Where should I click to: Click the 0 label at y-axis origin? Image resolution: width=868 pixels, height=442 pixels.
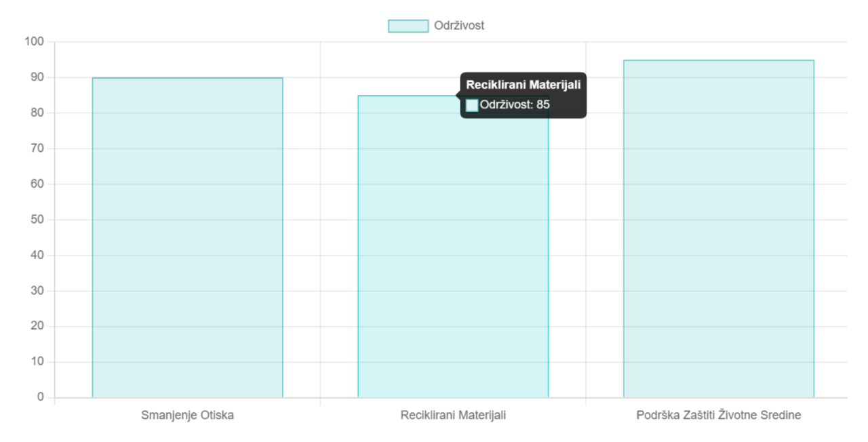(40, 397)
